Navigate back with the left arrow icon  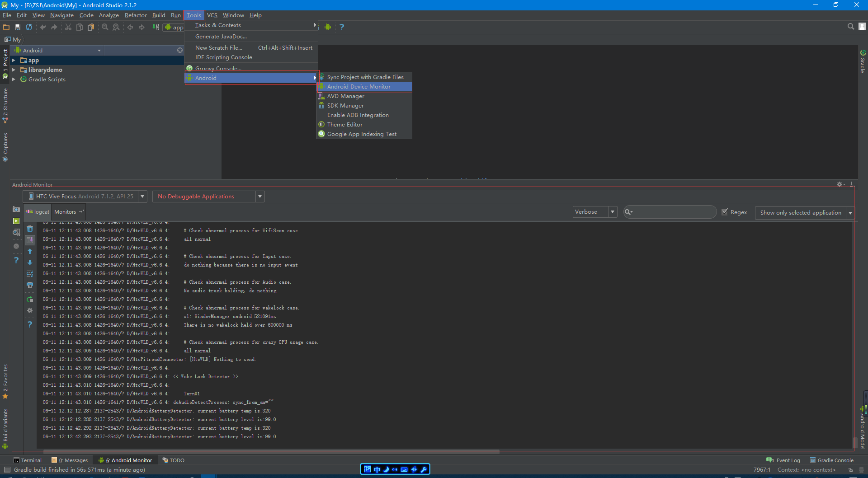[130, 27]
